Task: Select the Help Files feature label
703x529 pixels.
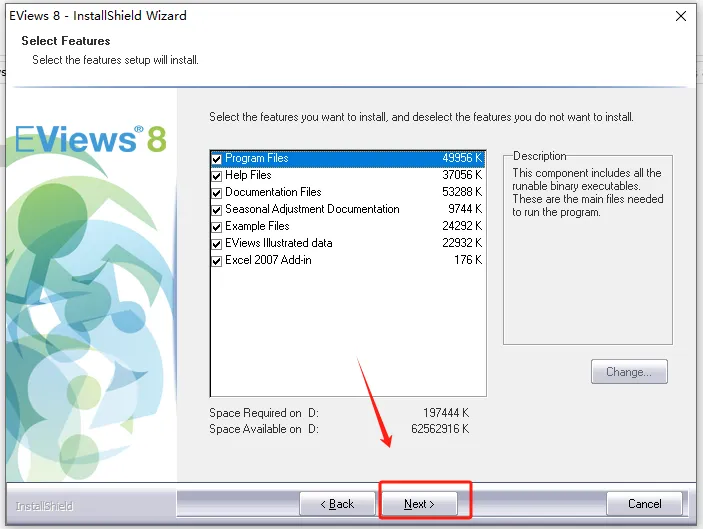Action: (x=248, y=175)
